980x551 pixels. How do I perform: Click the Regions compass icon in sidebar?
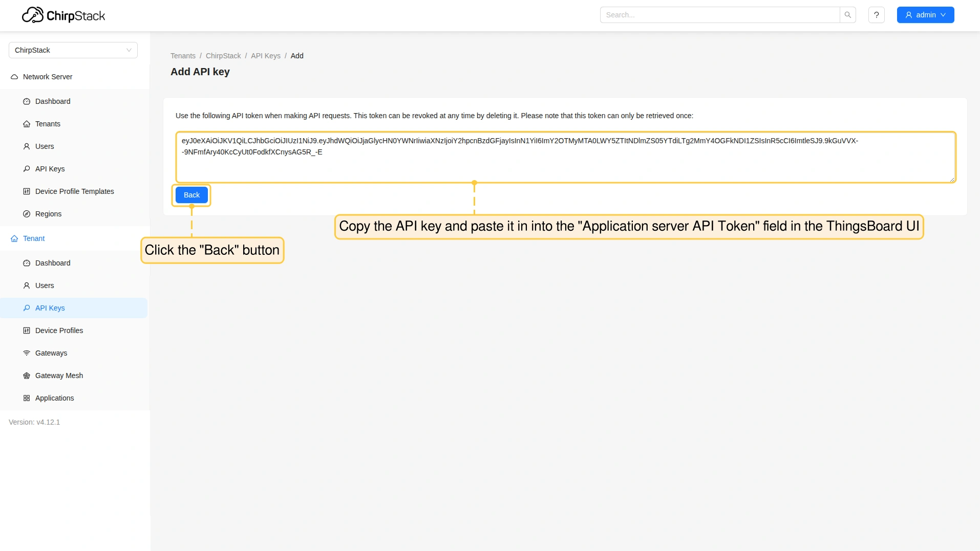27,214
